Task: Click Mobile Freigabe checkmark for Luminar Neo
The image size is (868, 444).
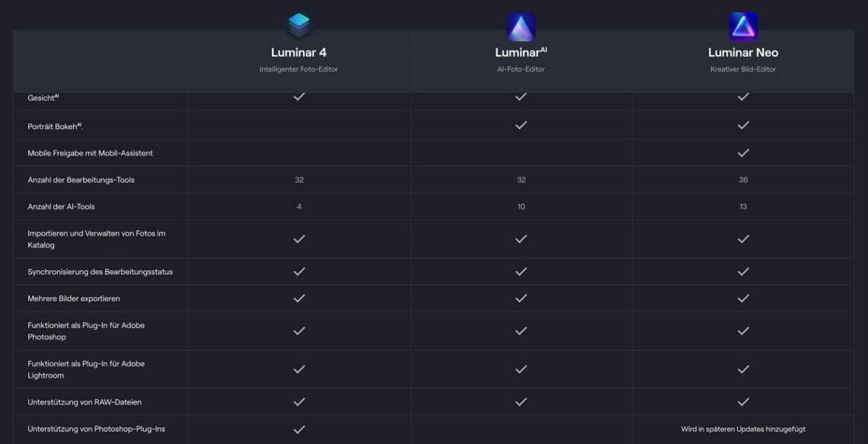Action: (x=743, y=152)
